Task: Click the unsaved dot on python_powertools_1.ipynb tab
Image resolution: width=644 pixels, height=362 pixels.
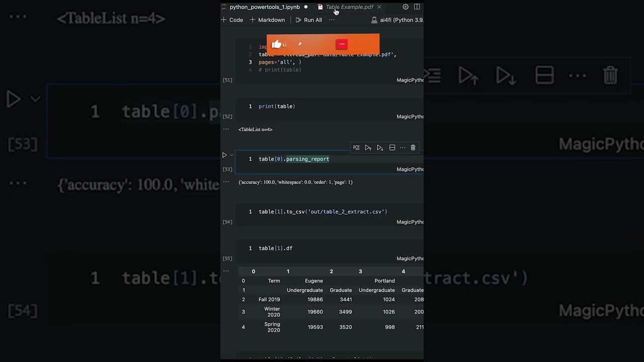Action: 305,7
